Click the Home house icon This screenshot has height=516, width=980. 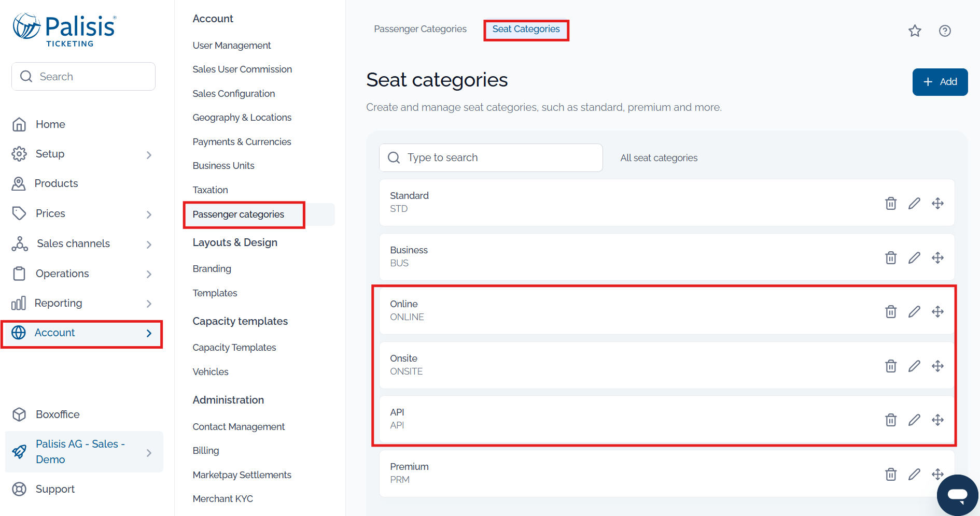coord(19,124)
